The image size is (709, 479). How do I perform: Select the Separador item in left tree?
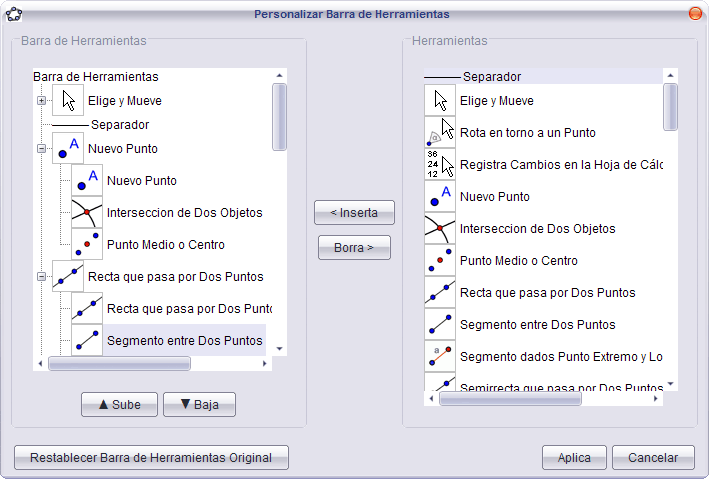point(119,125)
